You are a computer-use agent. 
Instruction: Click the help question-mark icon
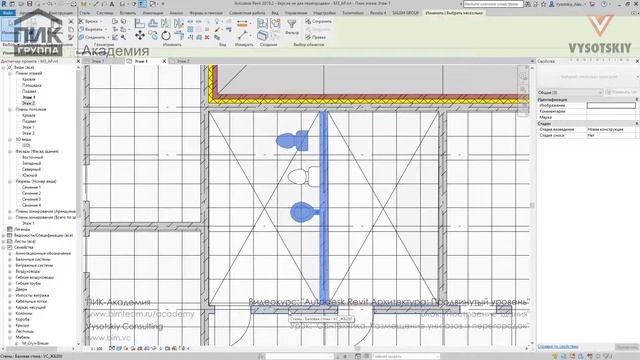(604, 4)
